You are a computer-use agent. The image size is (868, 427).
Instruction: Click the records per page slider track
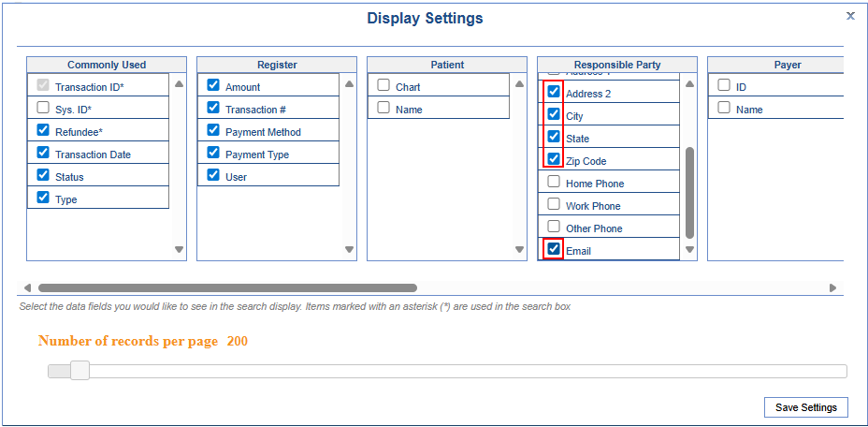pos(447,371)
